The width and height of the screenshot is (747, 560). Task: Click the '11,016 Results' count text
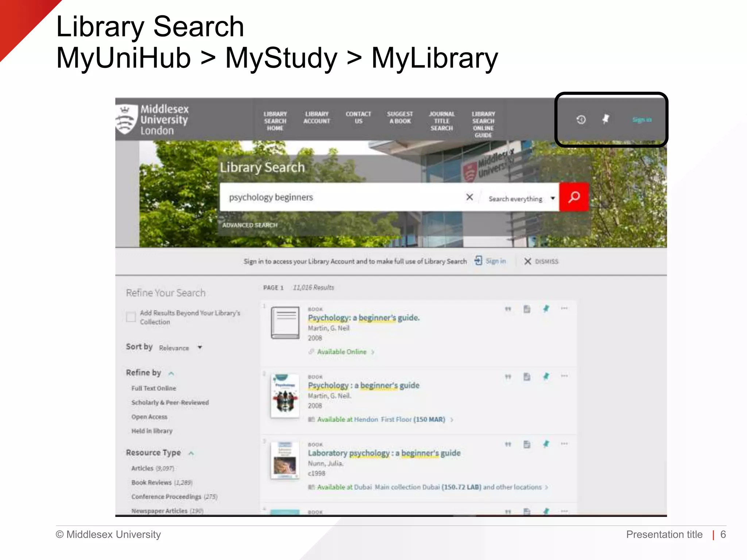click(x=313, y=288)
